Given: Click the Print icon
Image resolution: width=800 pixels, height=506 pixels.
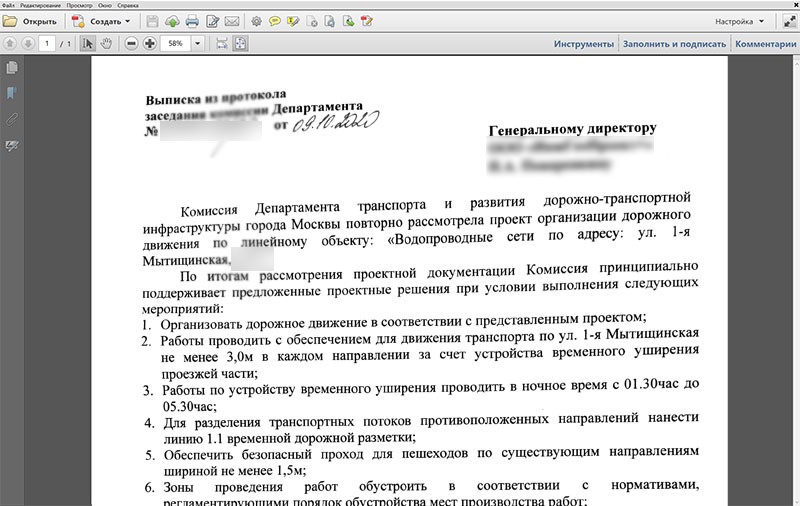Looking at the screenshot, I should pyautogui.click(x=192, y=21).
